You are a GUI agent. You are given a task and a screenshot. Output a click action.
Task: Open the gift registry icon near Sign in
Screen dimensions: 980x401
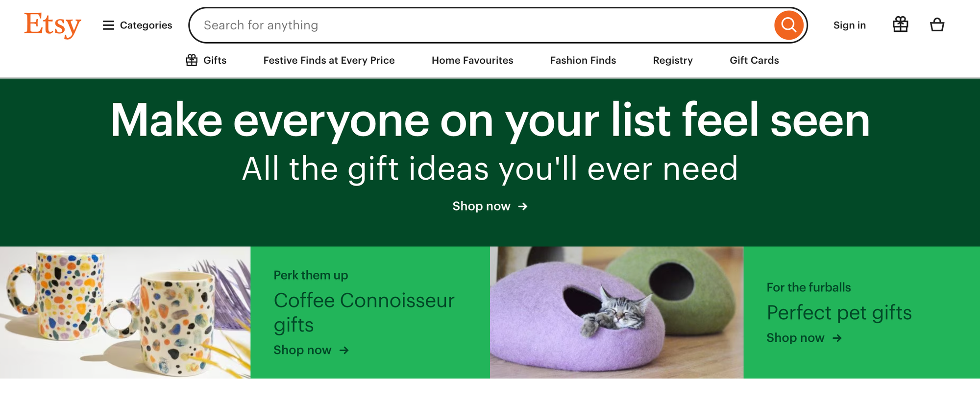tap(901, 24)
